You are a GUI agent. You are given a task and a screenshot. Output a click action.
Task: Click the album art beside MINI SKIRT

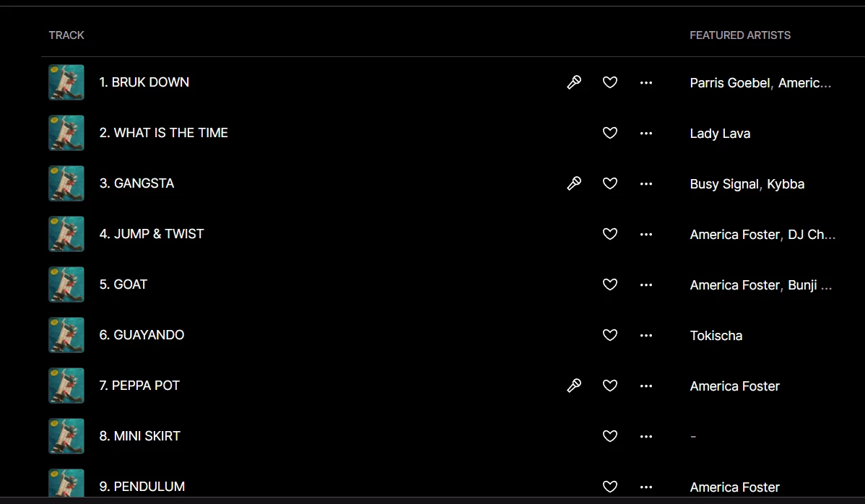click(66, 436)
